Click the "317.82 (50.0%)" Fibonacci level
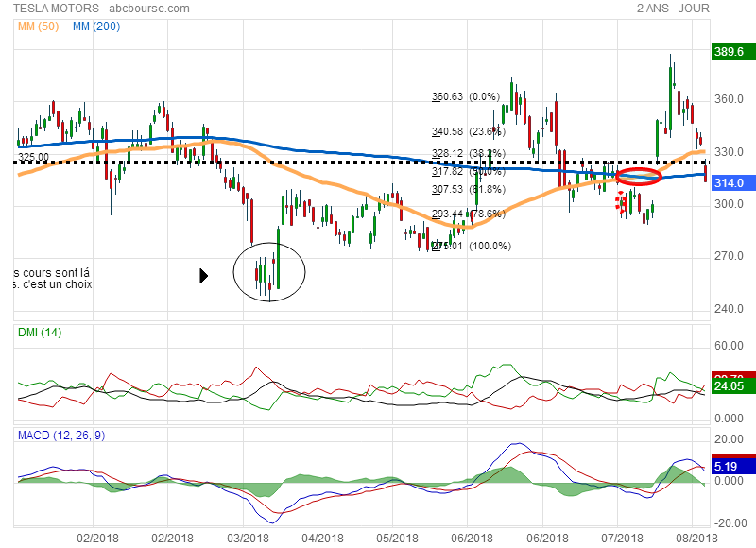Image resolution: width=756 pixels, height=548 pixels. click(x=469, y=172)
